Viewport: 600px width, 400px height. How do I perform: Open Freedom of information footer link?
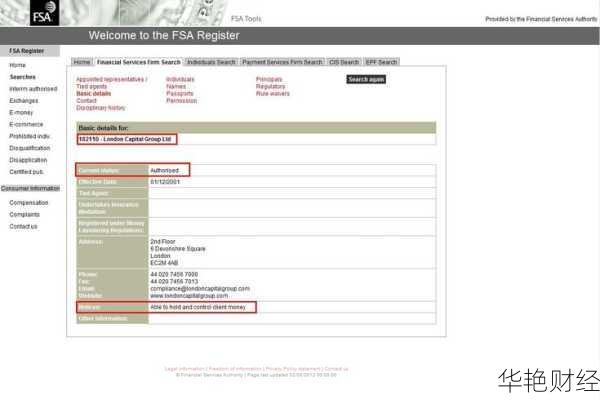pyautogui.click(x=235, y=369)
